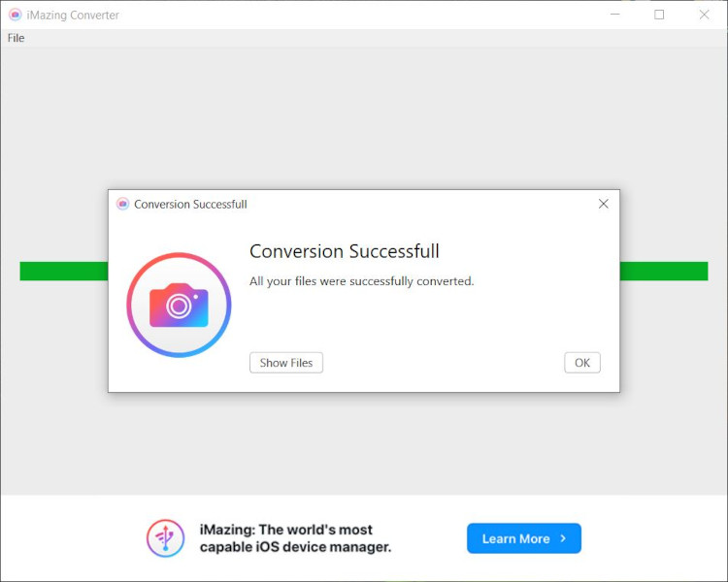Image resolution: width=728 pixels, height=582 pixels.
Task: Click the iMazing USB logo in the banner
Action: [166, 538]
